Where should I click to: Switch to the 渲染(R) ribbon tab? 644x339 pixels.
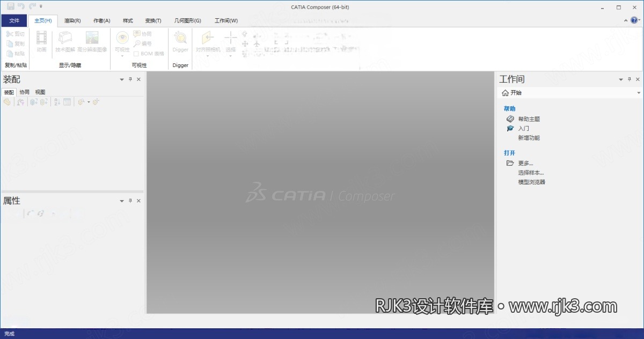point(72,21)
